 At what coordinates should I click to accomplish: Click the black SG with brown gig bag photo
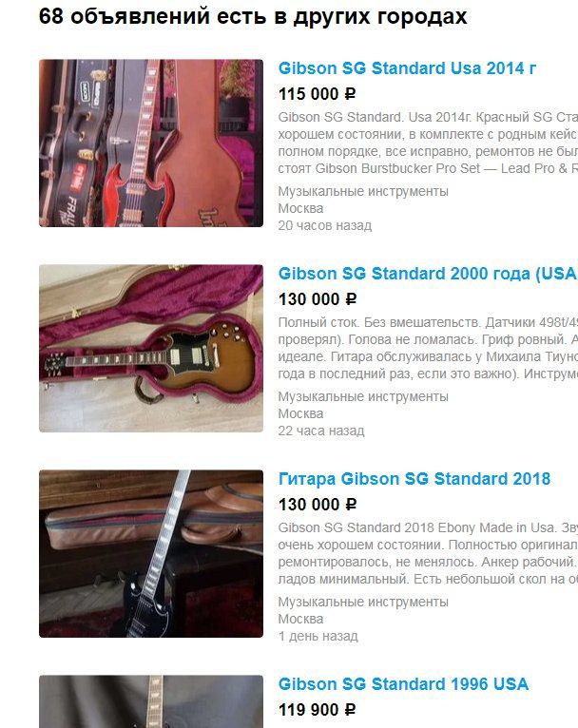tap(151, 553)
